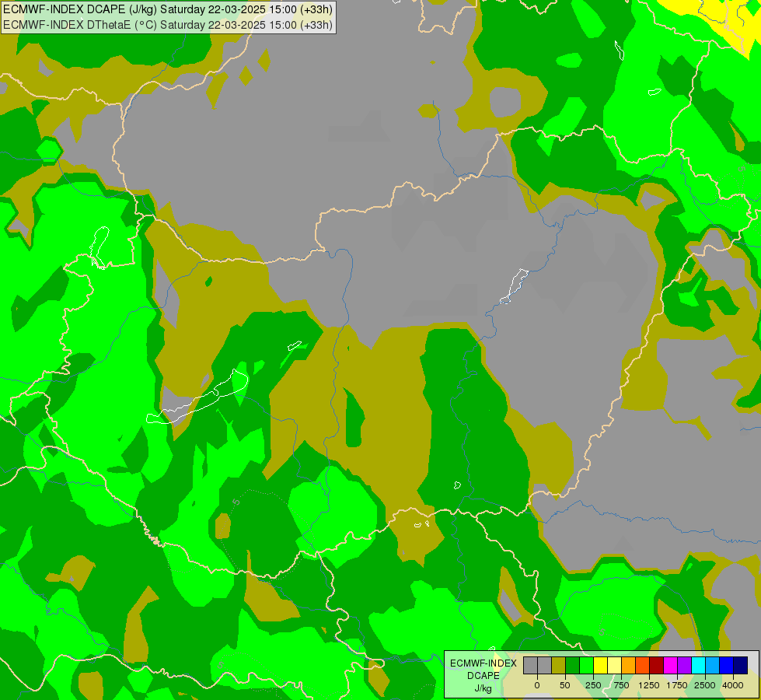The image size is (761, 700).
Task: Click the legend label DCAPE
Action: pos(483,676)
